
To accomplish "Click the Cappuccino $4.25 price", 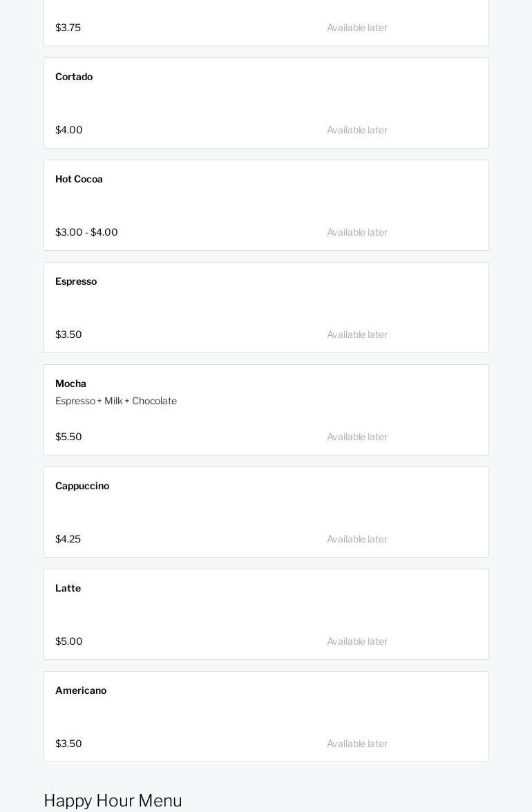I will [x=68, y=539].
